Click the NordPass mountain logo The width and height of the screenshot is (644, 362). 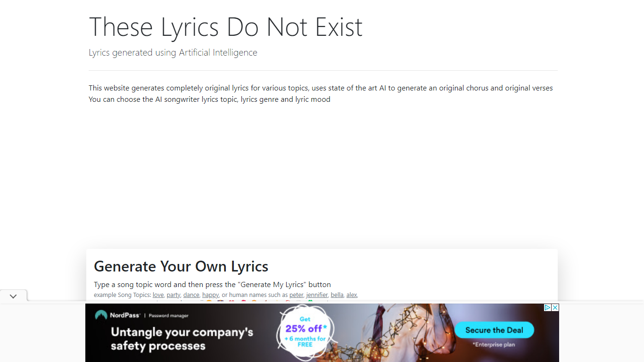pyautogui.click(x=101, y=315)
